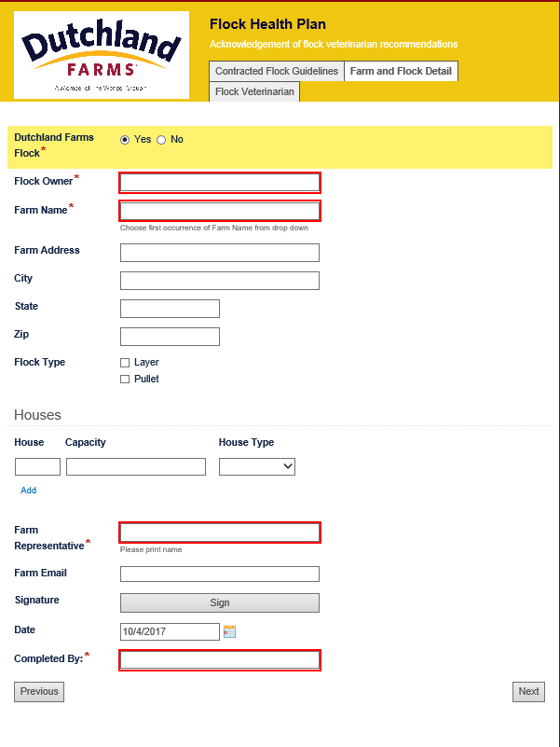Viewport: 560px width, 747px height.
Task: Click the Sign signature button
Action: [220, 602]
